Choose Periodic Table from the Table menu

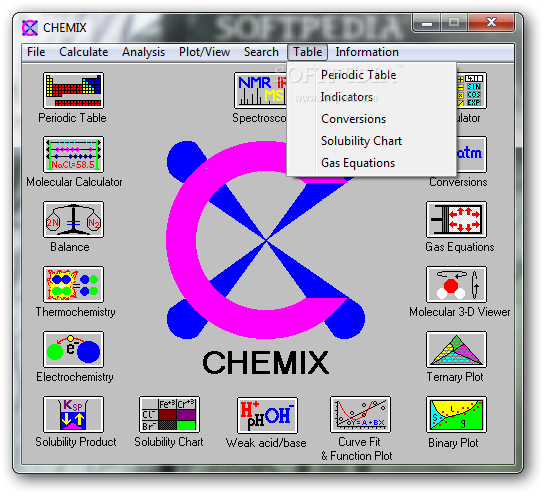[x=371, y=75]
